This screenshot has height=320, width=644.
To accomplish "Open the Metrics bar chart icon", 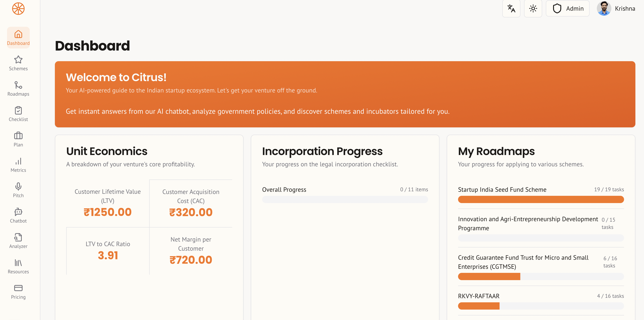I will pos(18,161).
